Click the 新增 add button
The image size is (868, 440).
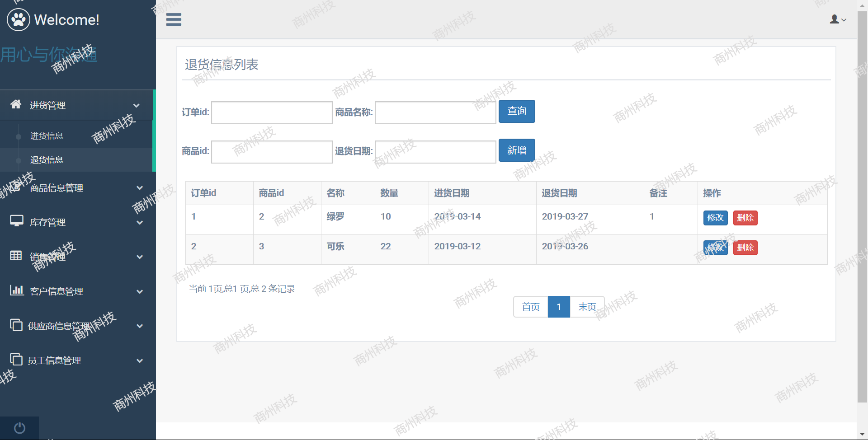click(517, 150)
